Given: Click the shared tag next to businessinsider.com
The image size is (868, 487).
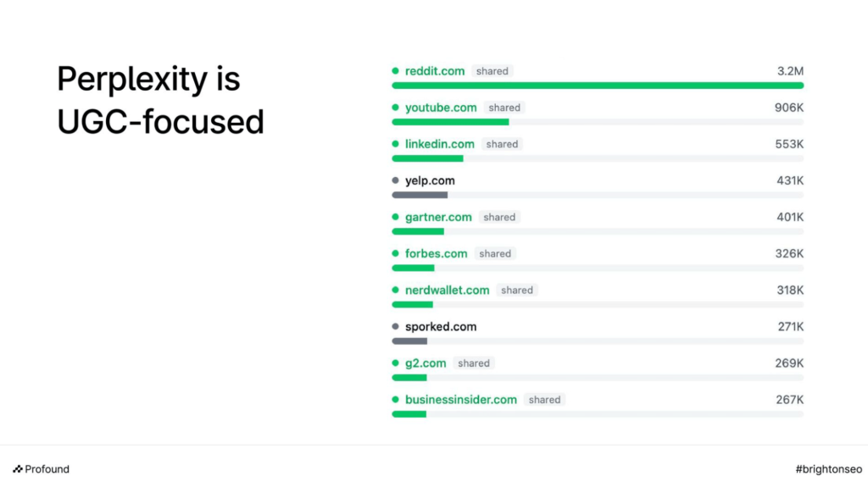Looking at the screenshot, I should click(545, 400).
